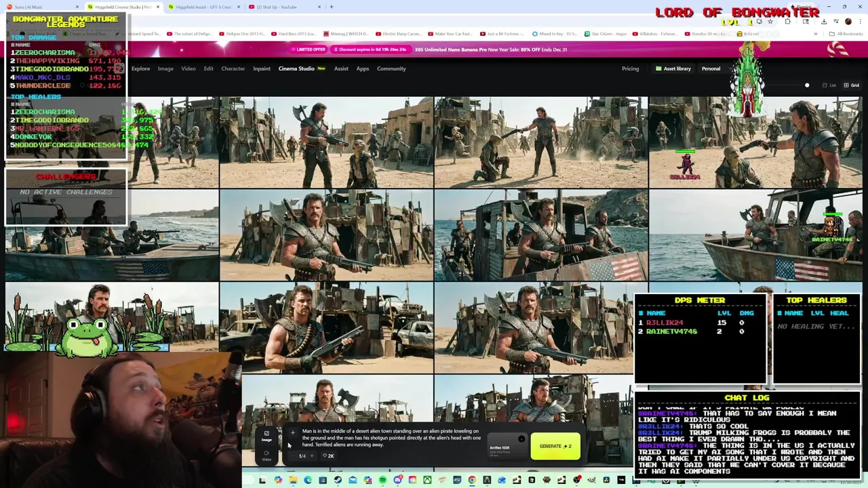The height and width of the screenshot is (488, 868).
Task: Open Spotify from the taskbar
Action: 383,480
